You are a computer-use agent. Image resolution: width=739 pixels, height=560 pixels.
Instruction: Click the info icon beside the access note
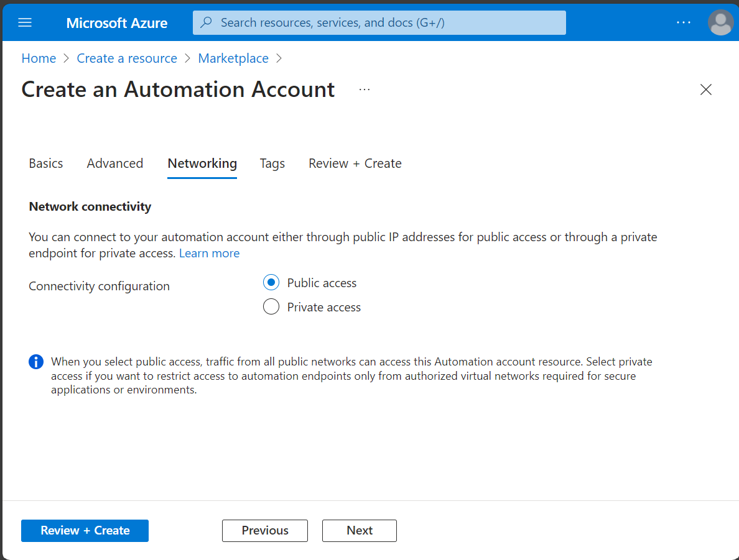35,361
